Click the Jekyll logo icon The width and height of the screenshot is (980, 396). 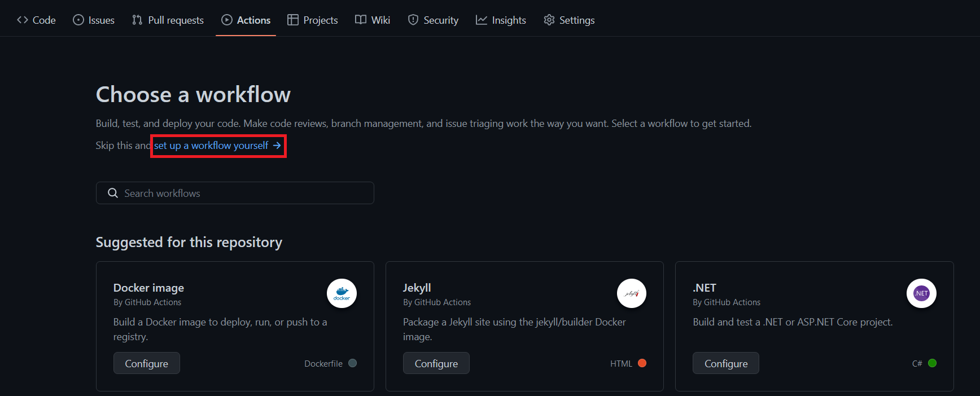(631, 293)
